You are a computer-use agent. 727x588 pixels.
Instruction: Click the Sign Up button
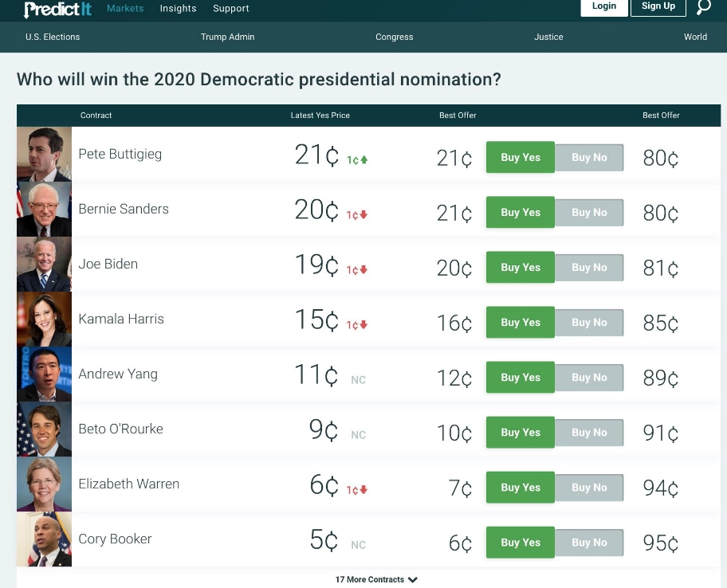(658, 6)
